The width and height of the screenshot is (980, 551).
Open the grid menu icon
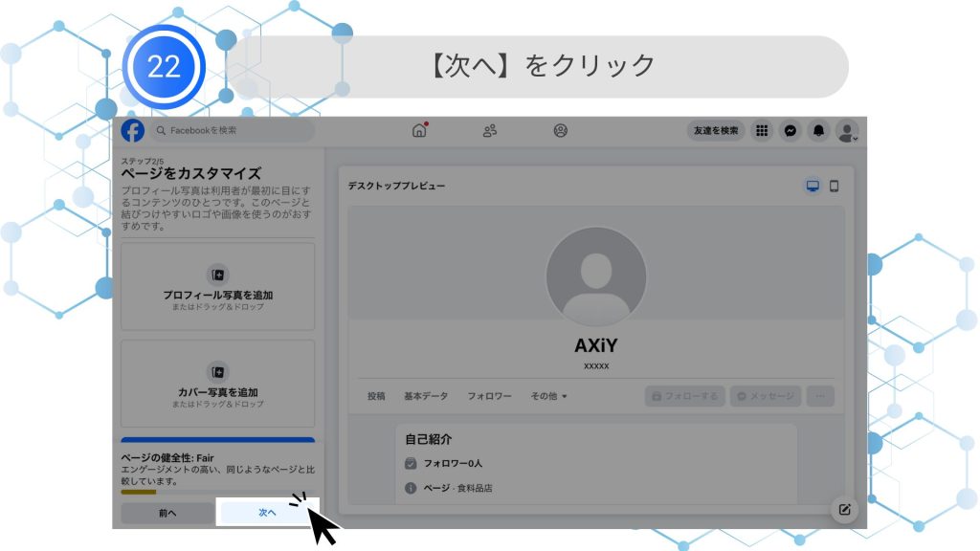click(x=762, y=131)
